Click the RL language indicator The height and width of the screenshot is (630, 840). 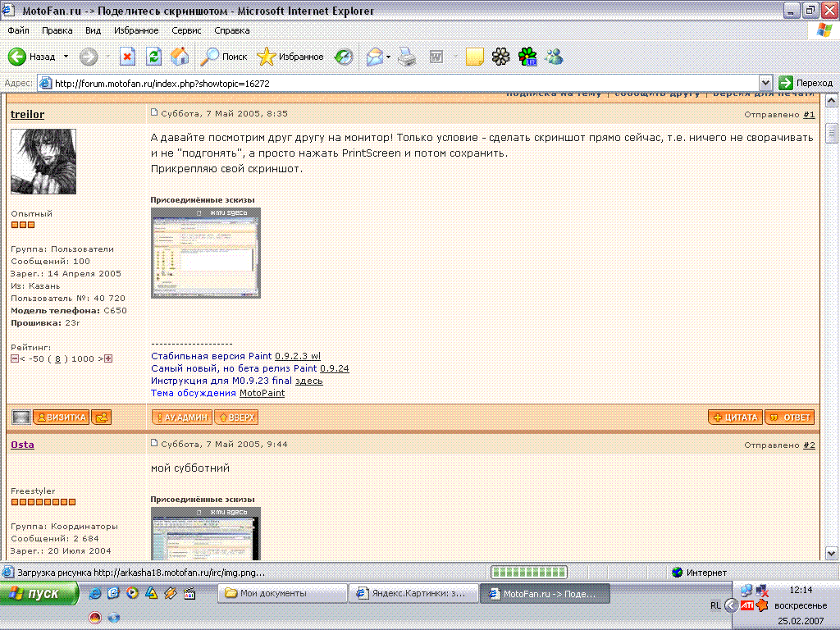tap(715, 605)
